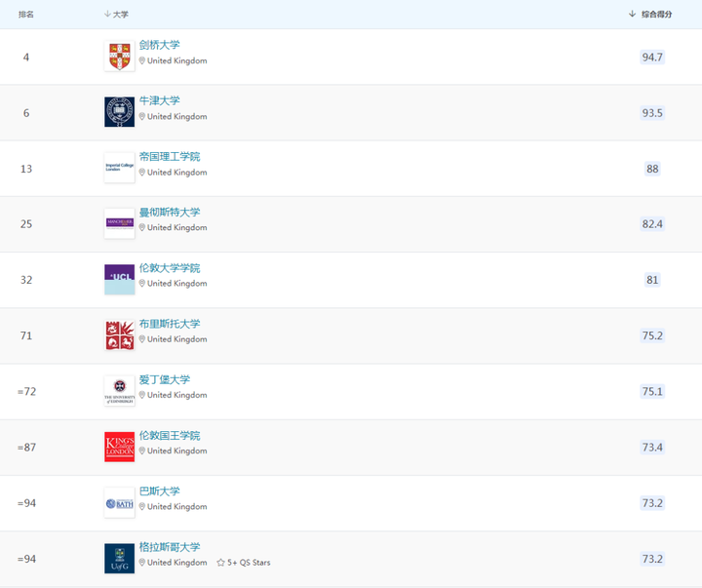
Task: Open the 剑桥大学 link
Action: [159, 45]
